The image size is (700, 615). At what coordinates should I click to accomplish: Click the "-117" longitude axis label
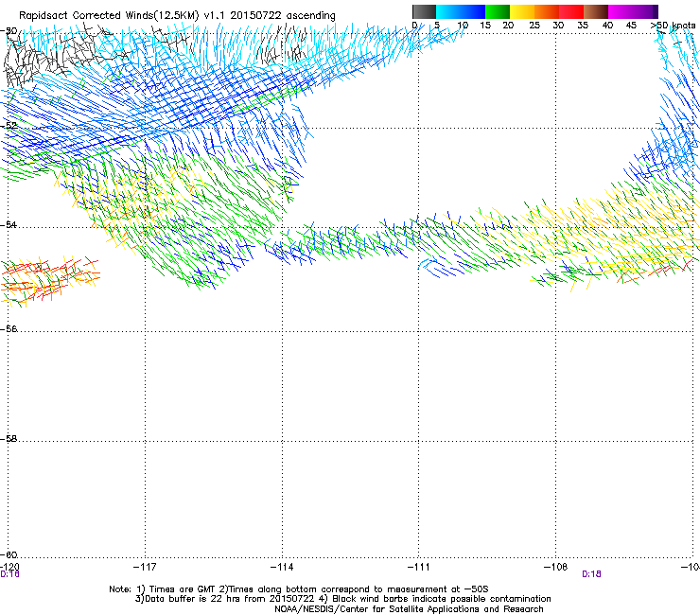tap(145, 567)
